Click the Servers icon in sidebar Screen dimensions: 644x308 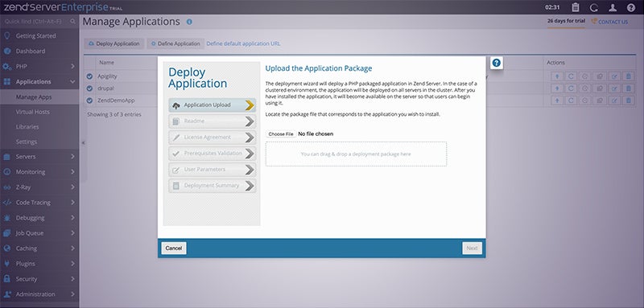coord(7,157)
